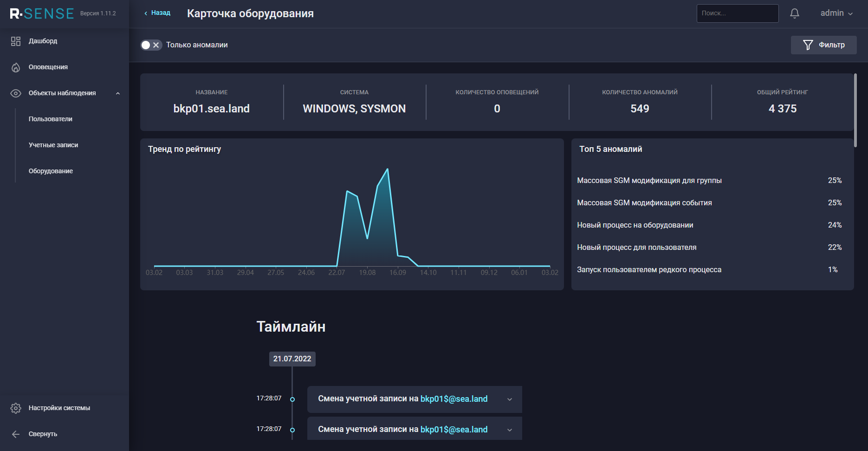
Task: Click the Тренд по рейтингу heading
Action: click(184, 149)
